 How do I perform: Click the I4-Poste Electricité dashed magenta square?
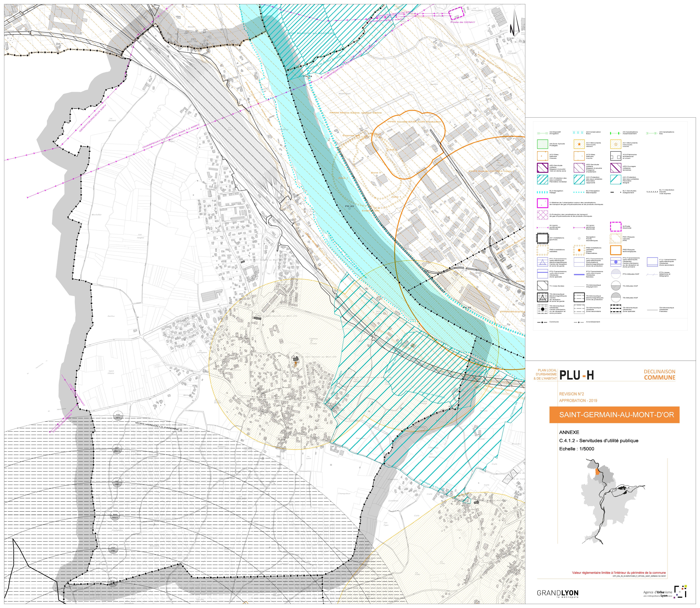[616, 227]
